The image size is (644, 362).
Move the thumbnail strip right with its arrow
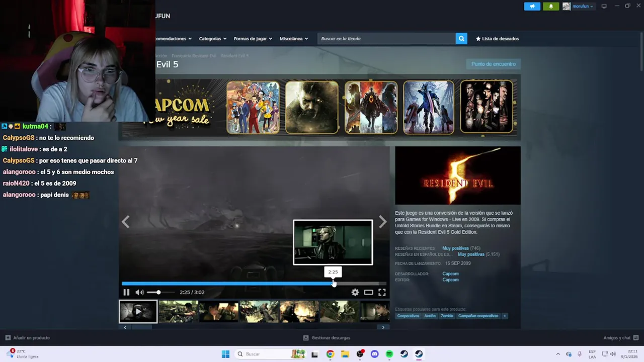pos(383,327)
